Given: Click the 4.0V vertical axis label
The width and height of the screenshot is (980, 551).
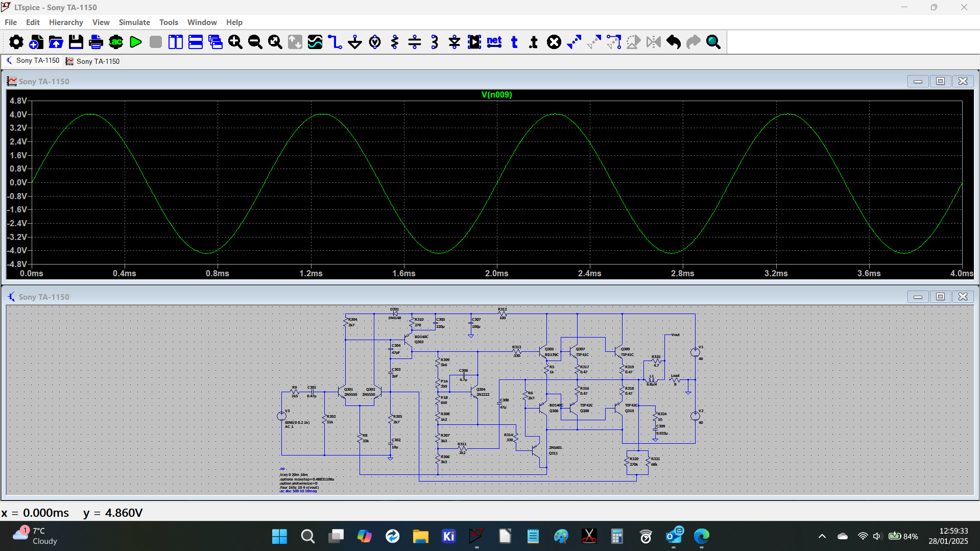Looking at the screenshot, I should coord(18,114).
